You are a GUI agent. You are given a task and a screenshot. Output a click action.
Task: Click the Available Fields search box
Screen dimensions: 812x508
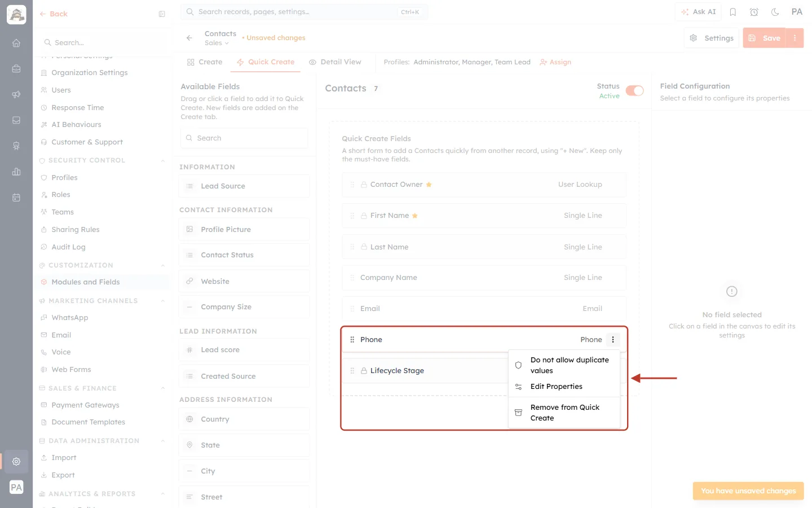click(x=244, y=138)
